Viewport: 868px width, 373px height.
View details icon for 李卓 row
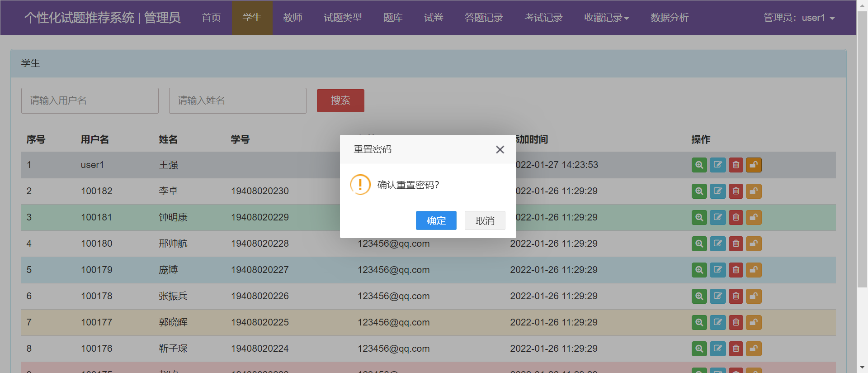pyautogui.click(x=699, y=191)
